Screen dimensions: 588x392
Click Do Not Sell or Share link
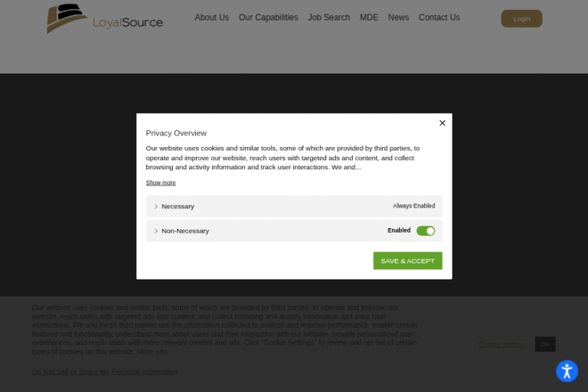104,372
